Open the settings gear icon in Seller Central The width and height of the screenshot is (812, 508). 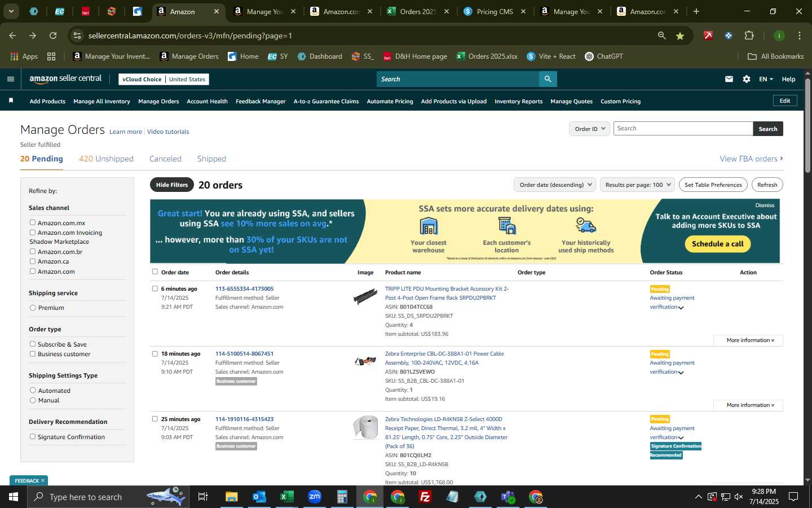[x=747, y=79]
